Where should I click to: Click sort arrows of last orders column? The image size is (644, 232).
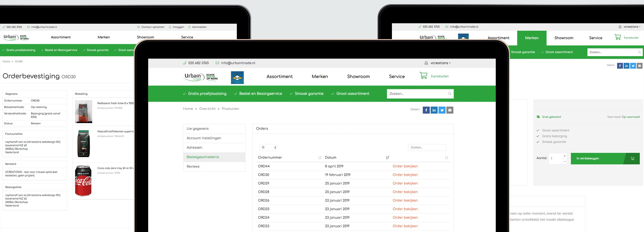pyautogui.click(x=446, y=158)
